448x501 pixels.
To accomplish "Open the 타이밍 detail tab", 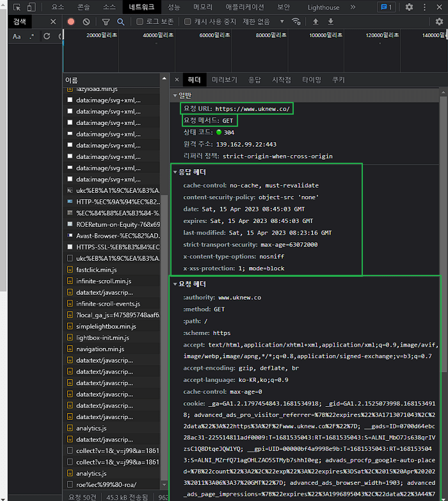I will pyautogui.click(x=312, y=79).
